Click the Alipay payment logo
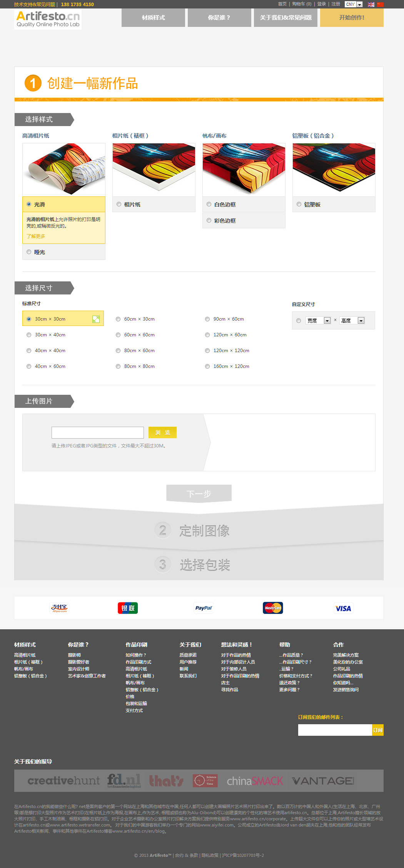 tap(59, 608)
